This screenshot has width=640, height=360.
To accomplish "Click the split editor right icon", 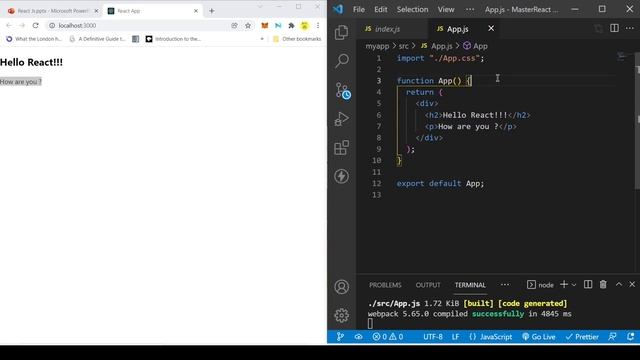I will 614,28.
